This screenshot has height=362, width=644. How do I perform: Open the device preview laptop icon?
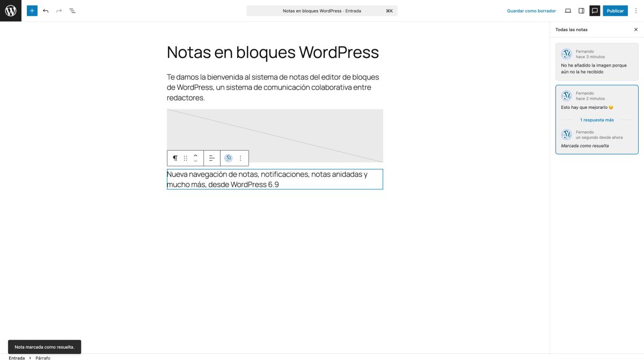[x=568, y=10]
